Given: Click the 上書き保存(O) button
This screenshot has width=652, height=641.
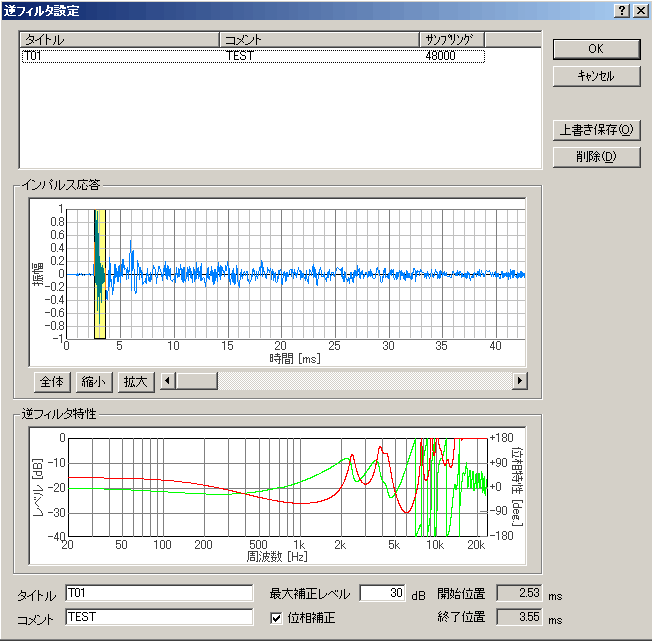Looking at the screenshot, I should 596,130.
